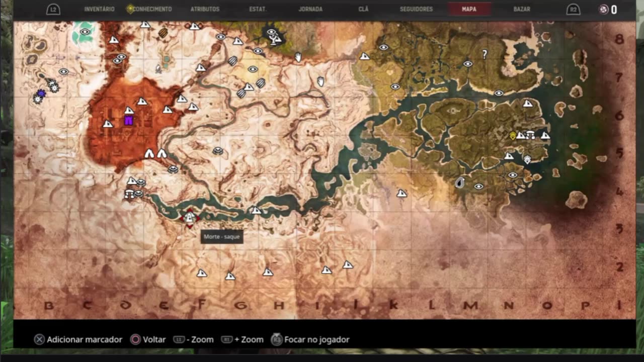Click the L2 previous-tab button

[x=53, y=10]
